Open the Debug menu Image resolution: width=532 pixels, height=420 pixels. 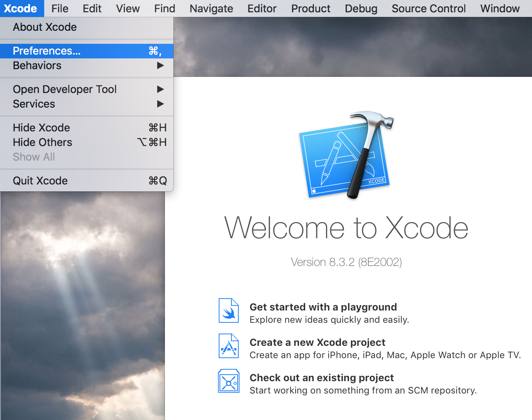pos(361,8)
